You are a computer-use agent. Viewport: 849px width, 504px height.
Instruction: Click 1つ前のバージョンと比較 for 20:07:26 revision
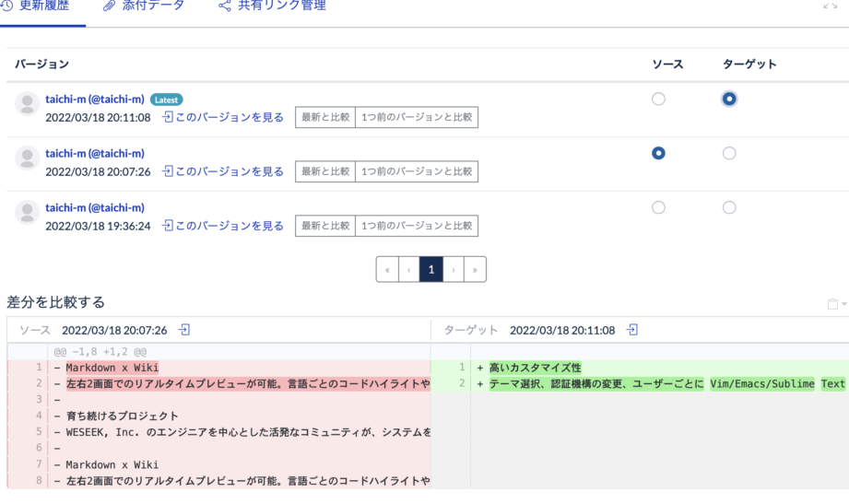(x=417, y=171)
